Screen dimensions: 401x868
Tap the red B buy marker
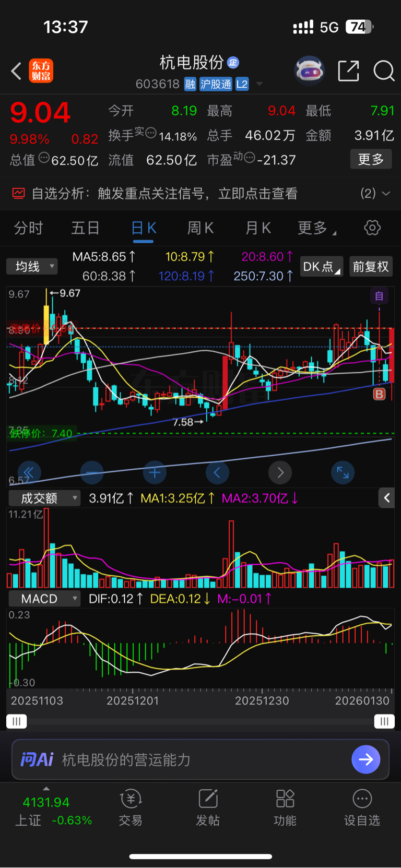click(x=379, y=394)
